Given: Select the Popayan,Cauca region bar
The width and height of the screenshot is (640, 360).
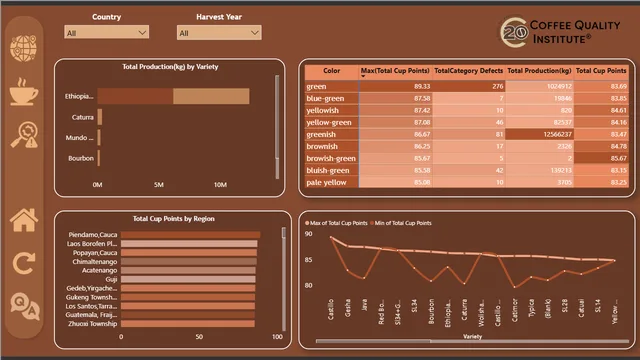Looking at the screenshot, I should (189, 253).
